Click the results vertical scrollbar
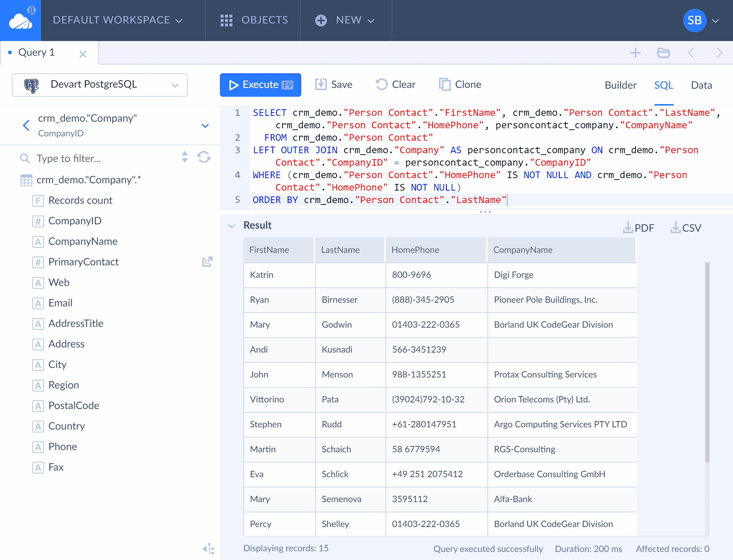The width and height of the screenshot is (733, 560). click(707, 362)
